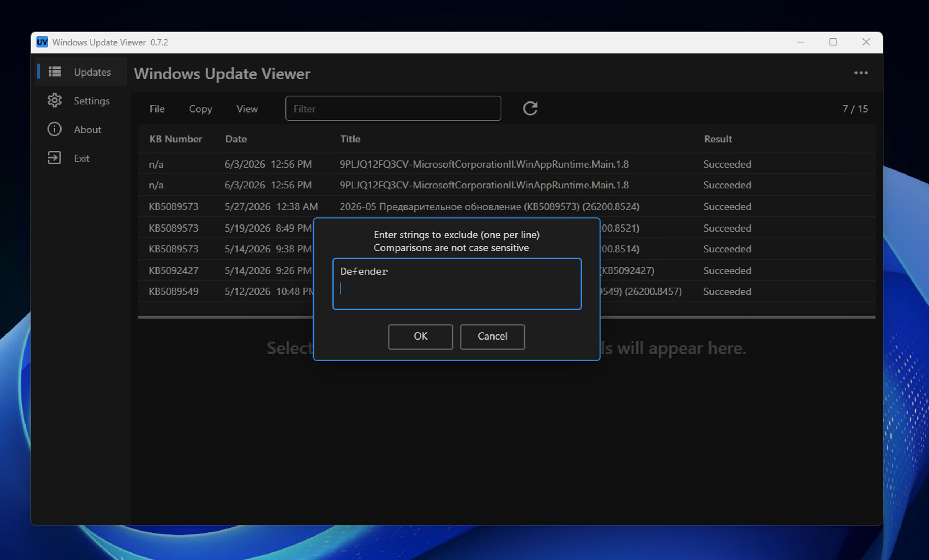Open the About info icon
The height and width of the screenshot is (560, 929).
pos(54,129)
